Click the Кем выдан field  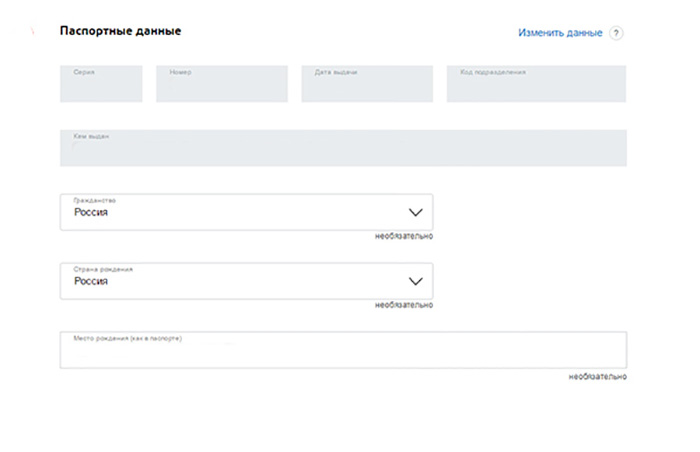[343, 148]
